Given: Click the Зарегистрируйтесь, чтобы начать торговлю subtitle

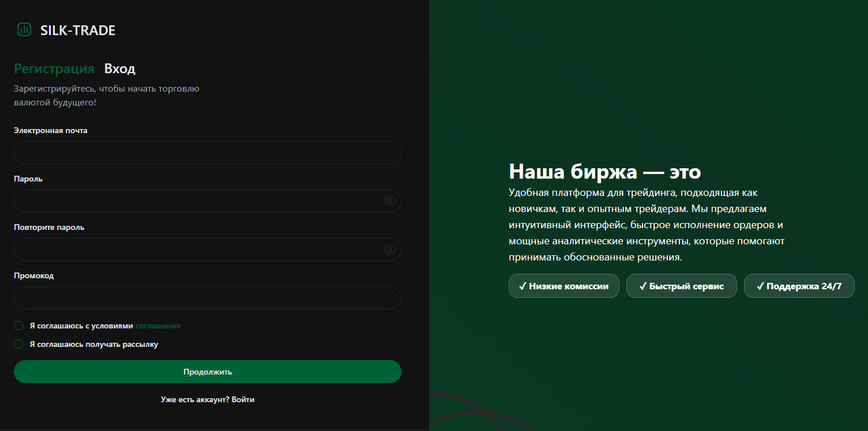Looking at the screenshot, I should click(107, 96).
